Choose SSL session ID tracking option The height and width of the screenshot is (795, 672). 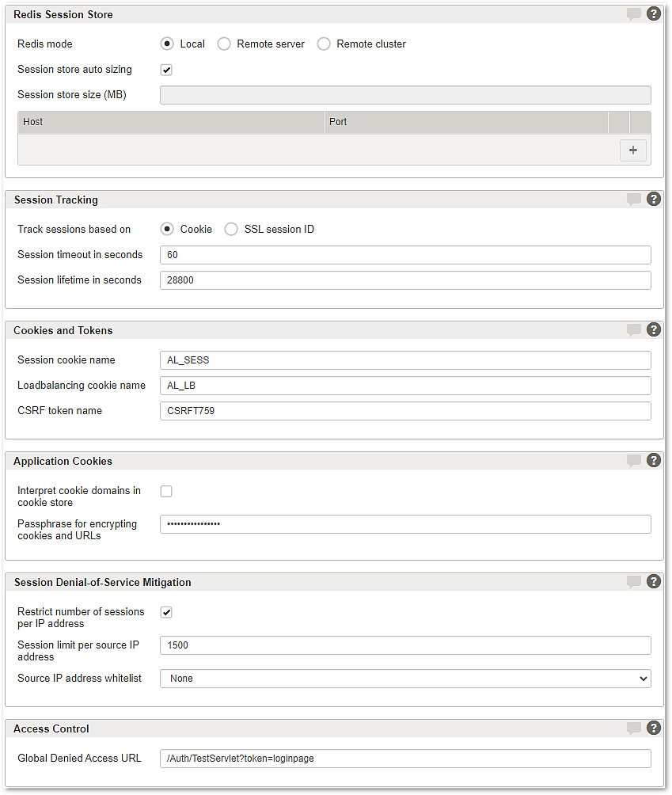pyautogui.click(x=231, y=230)
